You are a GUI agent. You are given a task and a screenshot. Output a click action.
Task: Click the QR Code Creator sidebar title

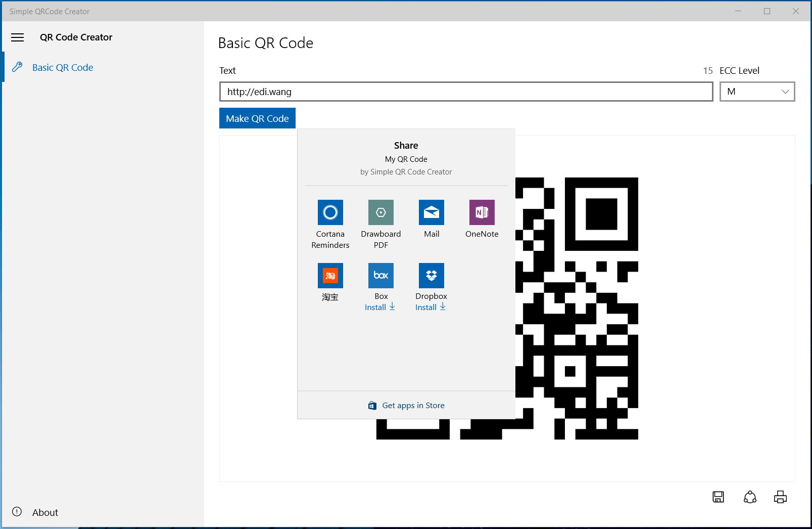tap(76, 37)
